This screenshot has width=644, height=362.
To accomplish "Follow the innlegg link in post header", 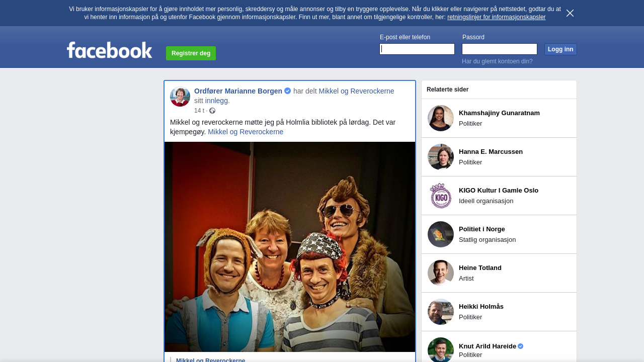I will pyautogui.click(x=216, y=101).
